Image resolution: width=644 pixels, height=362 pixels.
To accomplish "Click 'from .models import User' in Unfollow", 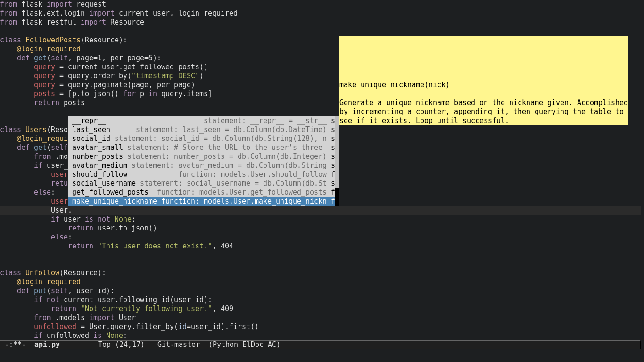I will click(x=85, y=318).
